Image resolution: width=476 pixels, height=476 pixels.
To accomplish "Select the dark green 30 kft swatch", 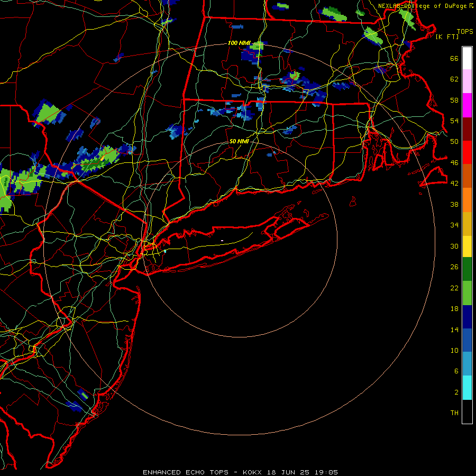I will point(467,269).
